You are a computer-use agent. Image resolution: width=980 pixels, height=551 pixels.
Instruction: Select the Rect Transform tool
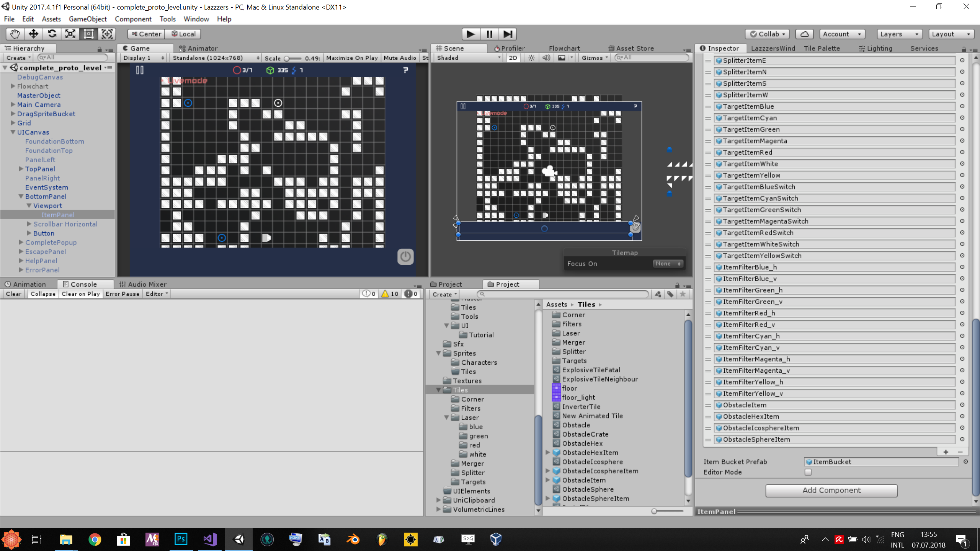(x=88, y=34)
